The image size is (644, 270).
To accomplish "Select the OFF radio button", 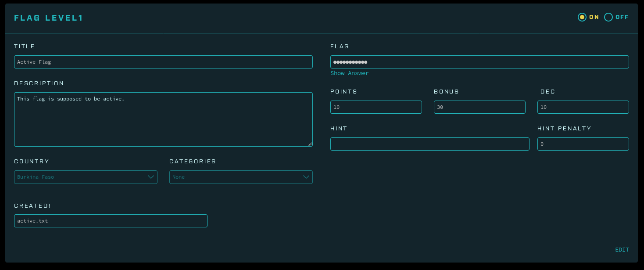I will (x=608, y=17).
